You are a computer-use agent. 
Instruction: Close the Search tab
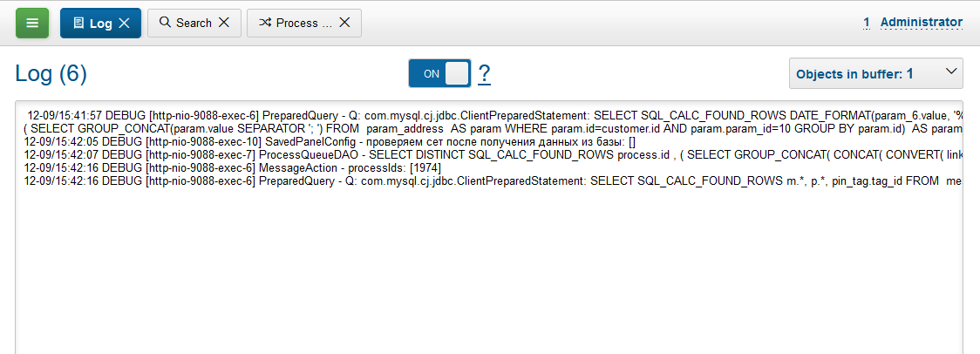tap(224, 24)
